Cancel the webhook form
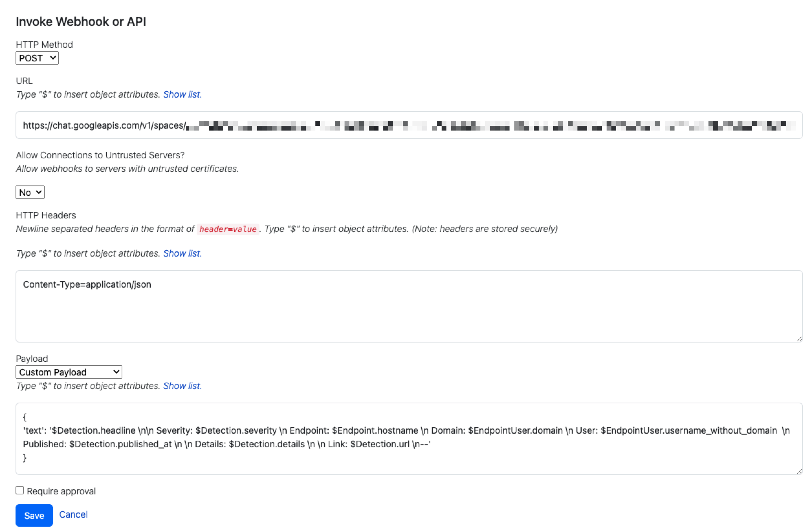This screenshot has height=528, width=812. (x=73, y=514)
